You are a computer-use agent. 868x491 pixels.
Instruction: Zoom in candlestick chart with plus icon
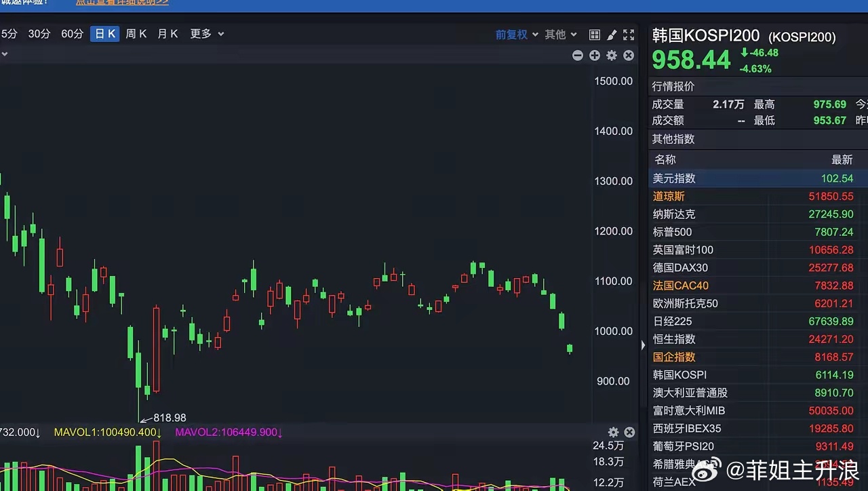click(595, 56)
